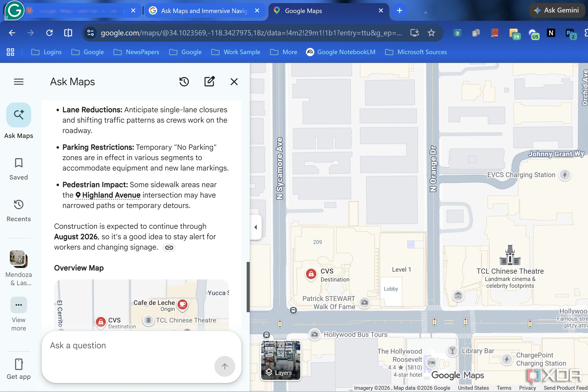Click the Hollywood Bus Tours camera pin
This screenshot has height=392, width=588.
(x=314, y=334)
